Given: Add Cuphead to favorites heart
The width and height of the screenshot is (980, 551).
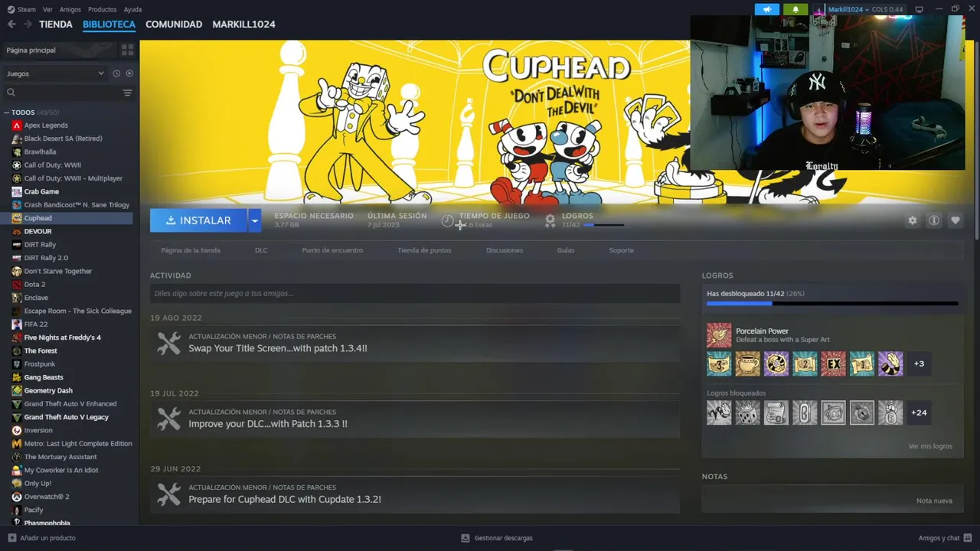Looking at the screenshot, I should click(x=955, y=220).
